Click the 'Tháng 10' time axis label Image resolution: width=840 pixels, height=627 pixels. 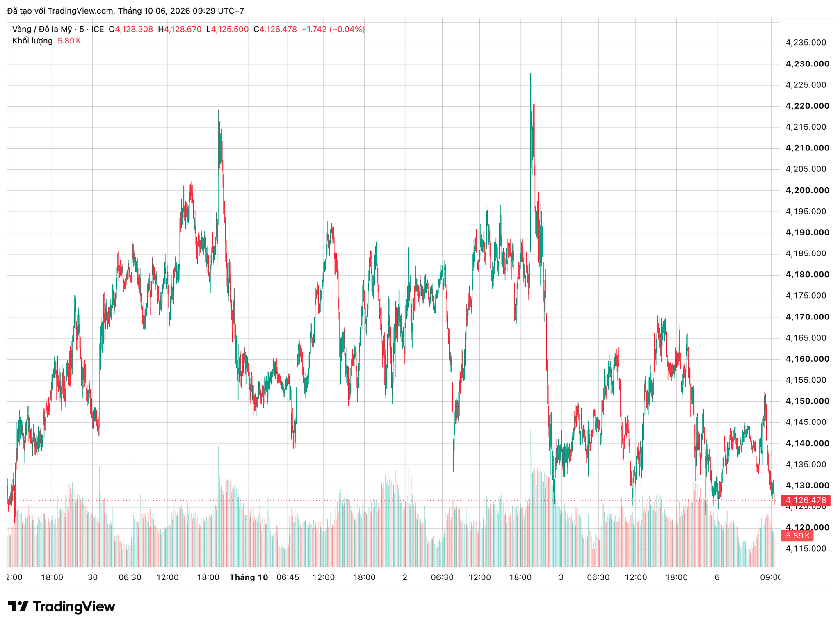(249, 577)
